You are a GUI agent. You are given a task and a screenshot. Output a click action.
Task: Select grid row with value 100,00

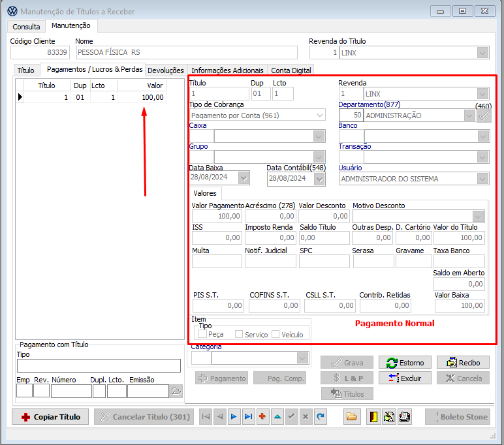click(91, 97)
